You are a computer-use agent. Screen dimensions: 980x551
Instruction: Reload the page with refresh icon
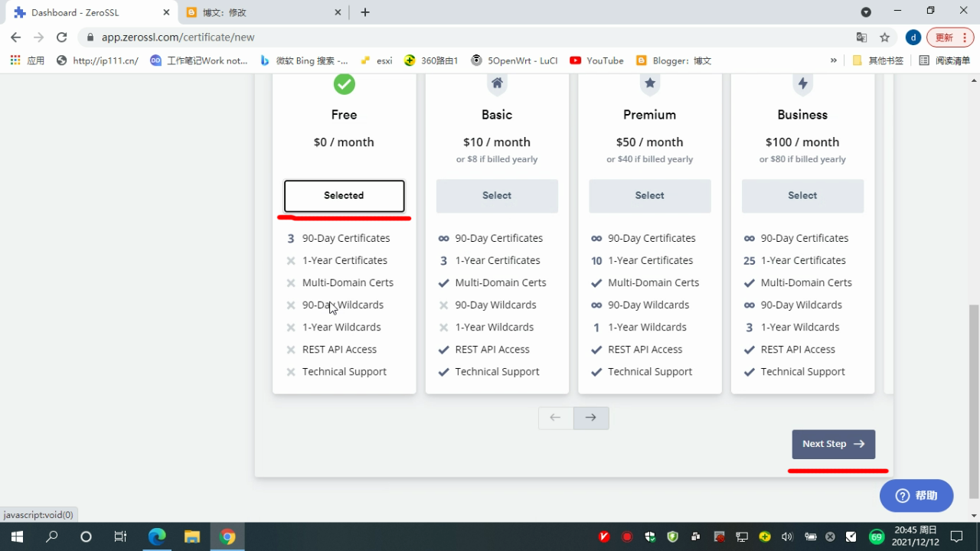62,37
